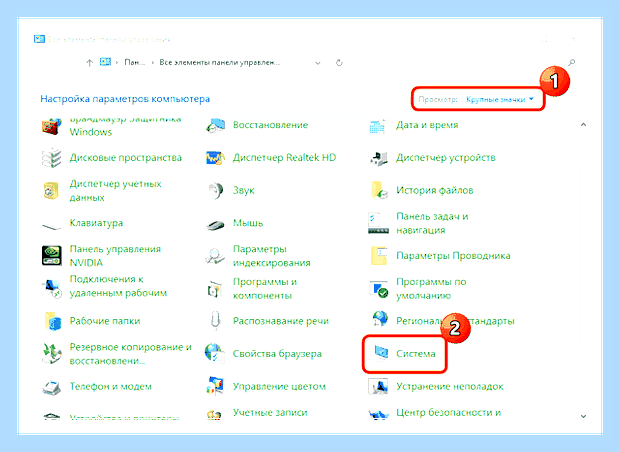Image resolution: width=620 pixels, height=452 pixels.
Task: Click the Мышь icon
Action: pos(215,225)
